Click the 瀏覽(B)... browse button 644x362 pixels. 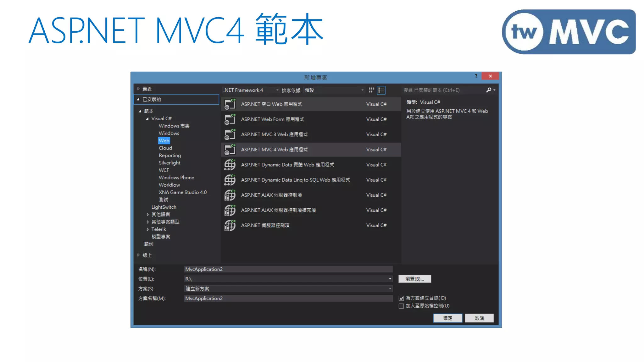pyautogui.click(x=414, y=279)
